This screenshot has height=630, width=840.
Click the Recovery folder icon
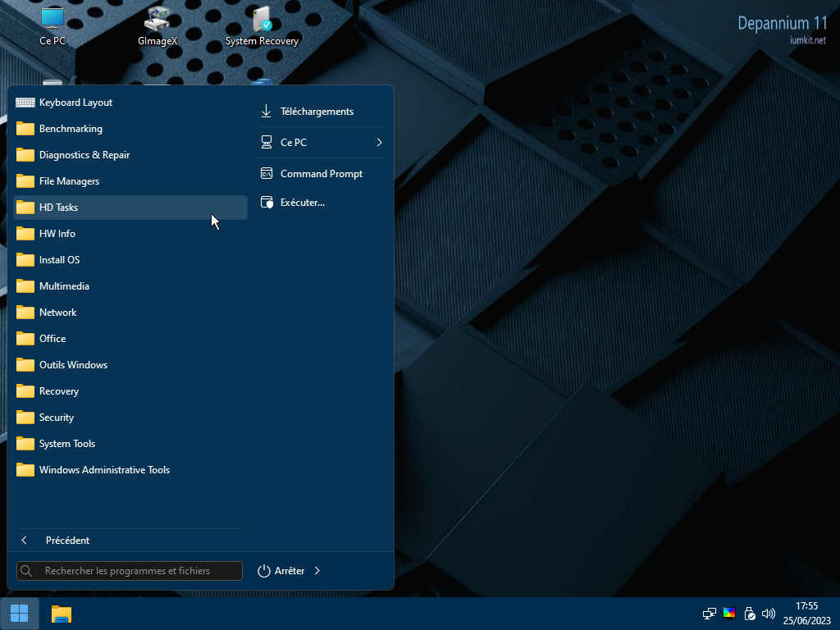pyautogui.click(x=25, y=391)
